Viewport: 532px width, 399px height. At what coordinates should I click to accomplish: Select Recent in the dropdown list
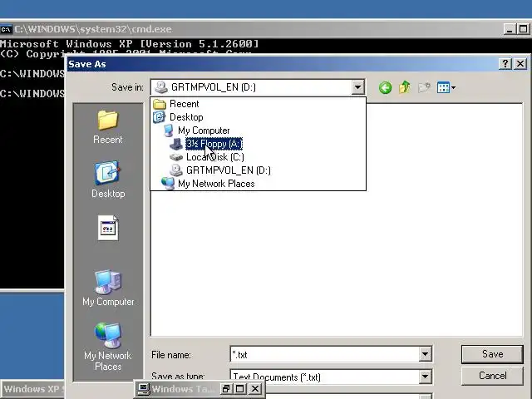(185, 104)
